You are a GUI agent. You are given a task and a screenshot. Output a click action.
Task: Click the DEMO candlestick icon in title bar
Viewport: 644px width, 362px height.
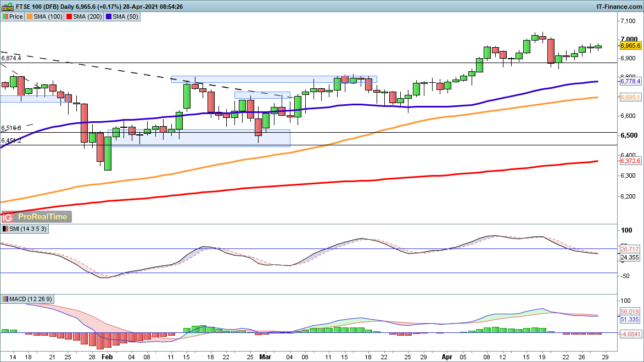tap(7, 6)
